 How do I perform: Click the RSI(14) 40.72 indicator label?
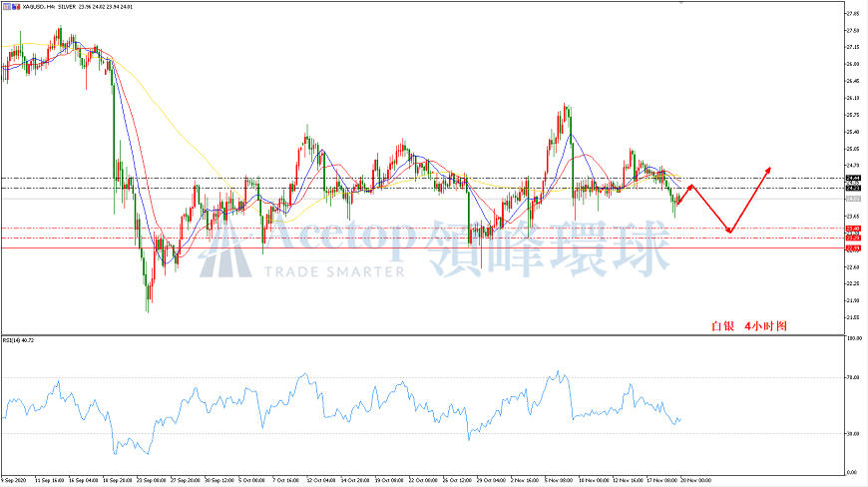pos(18,340)
